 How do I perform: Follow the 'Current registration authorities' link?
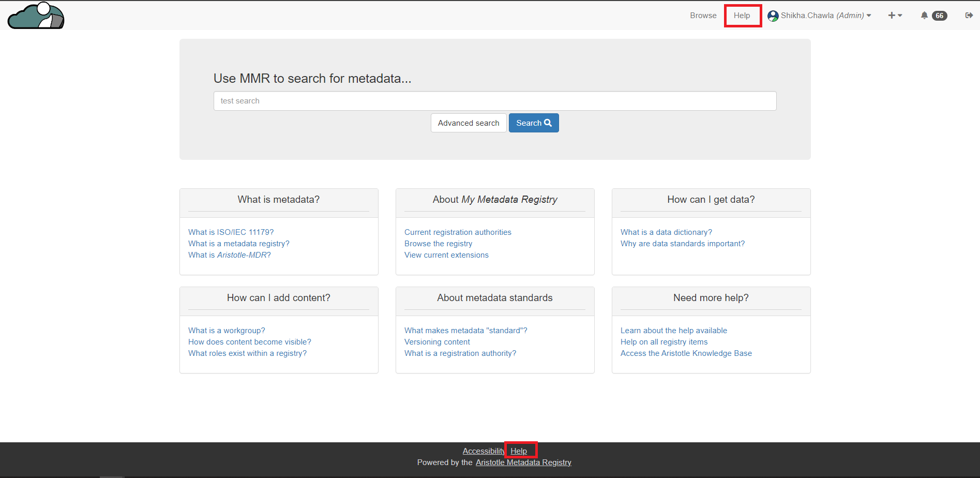point(458,232)
